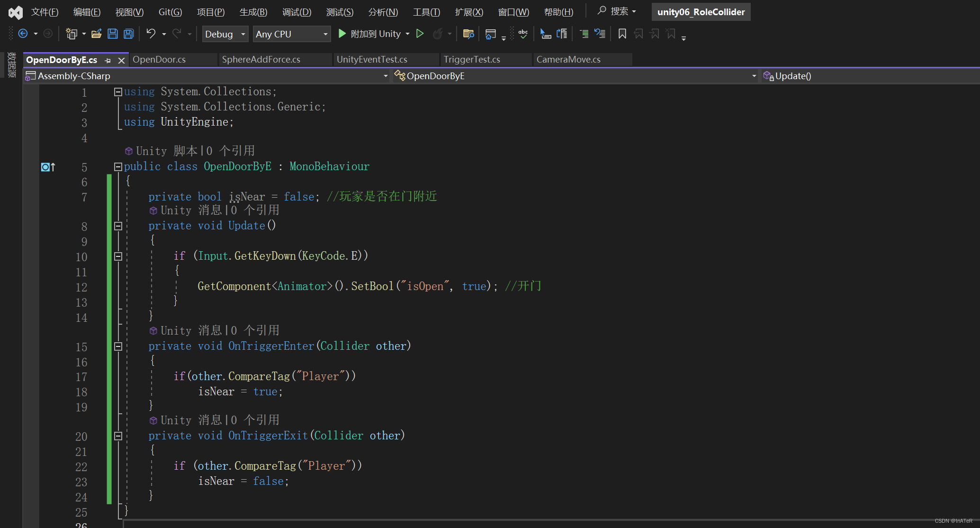
Task: Open the 调试(D) debug menu
Action: pos(297,12)
